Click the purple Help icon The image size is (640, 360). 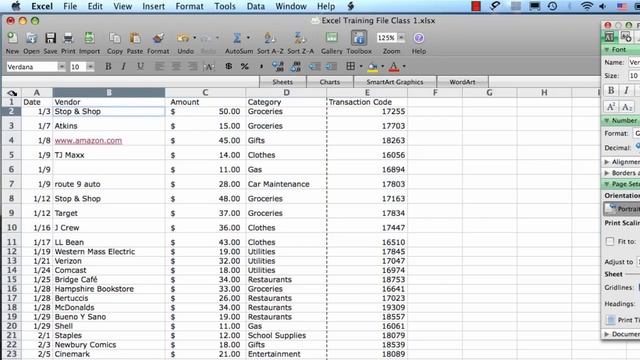click(x=419, y=38)
